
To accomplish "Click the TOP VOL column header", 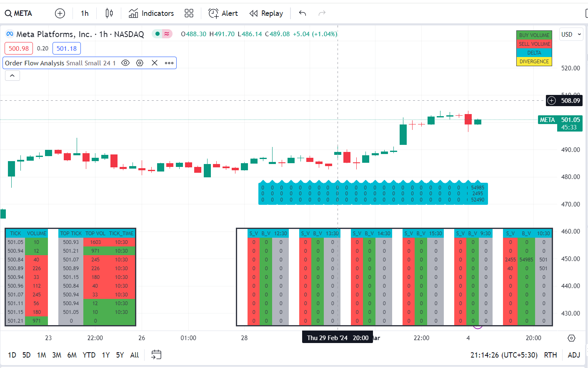I will click(95, 233).
